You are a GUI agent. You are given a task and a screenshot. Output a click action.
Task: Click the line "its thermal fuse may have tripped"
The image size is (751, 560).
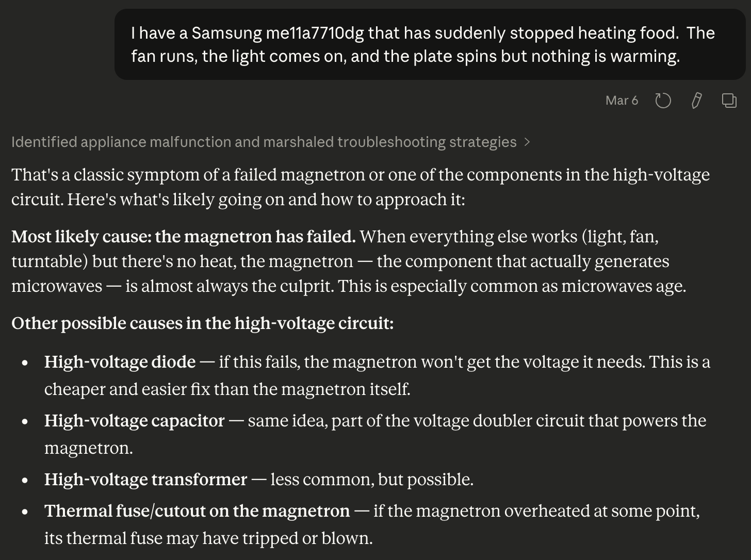tap(208, 538)
